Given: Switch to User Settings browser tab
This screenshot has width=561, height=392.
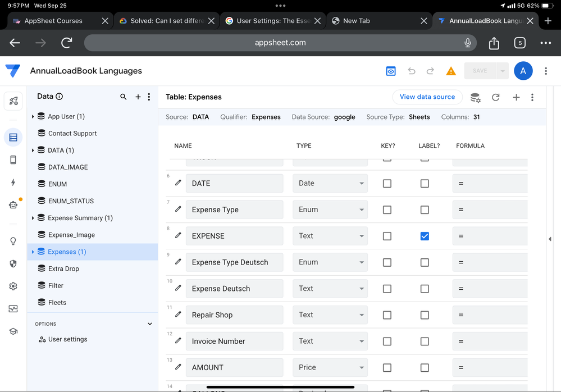Looking at the screenshot, I should click(x=273, y=21).
